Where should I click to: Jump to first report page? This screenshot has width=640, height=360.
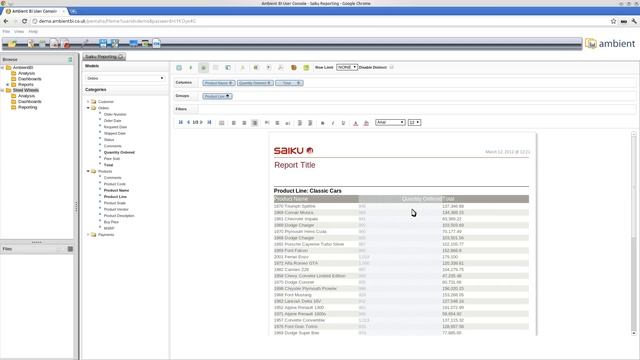click(x=181, y=122)
